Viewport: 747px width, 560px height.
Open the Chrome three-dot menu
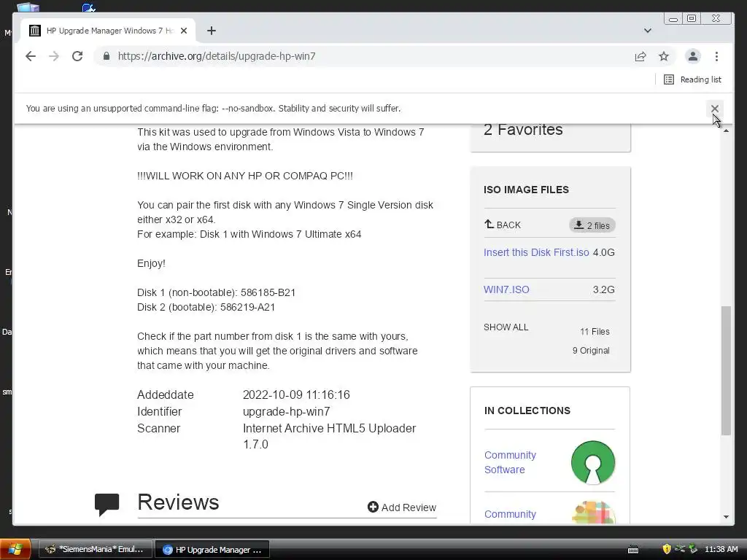coord(716,56)
